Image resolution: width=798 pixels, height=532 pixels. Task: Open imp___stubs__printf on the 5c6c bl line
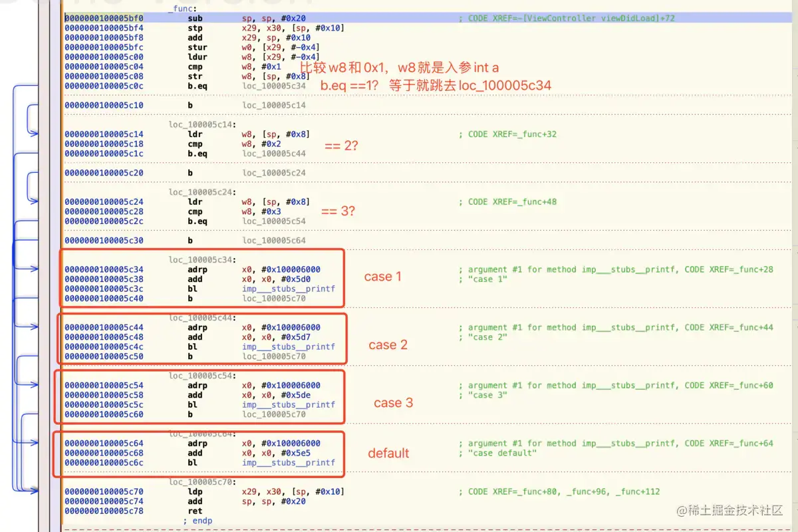[x=289, y=463]
